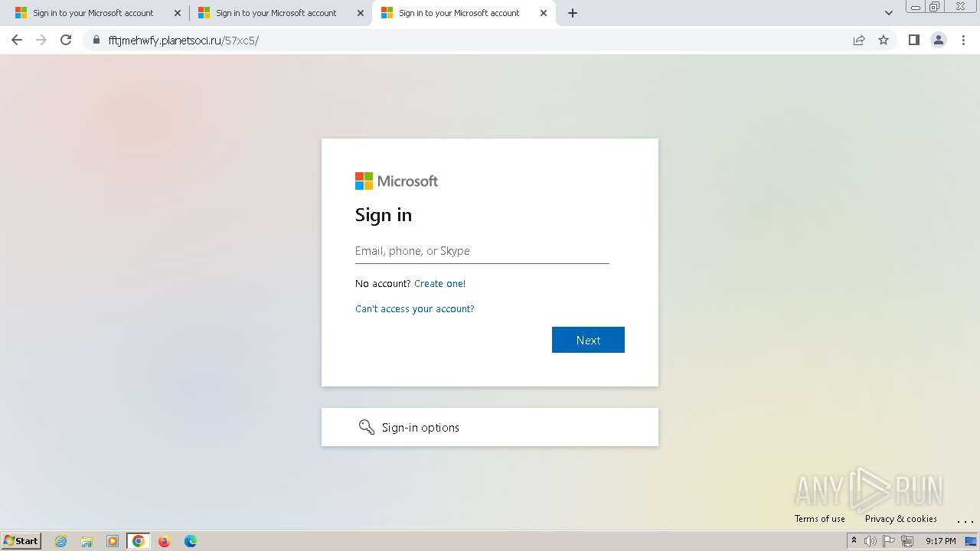Click the show desktop button
The width and height of the screenshot is (980, 551).
[x=972, y=541]
